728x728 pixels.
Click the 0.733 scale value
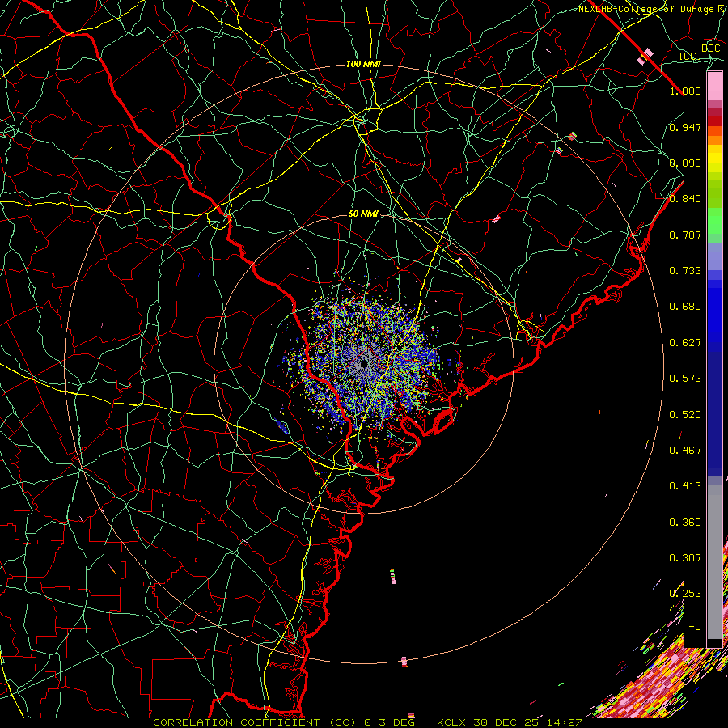coord(685,271)
